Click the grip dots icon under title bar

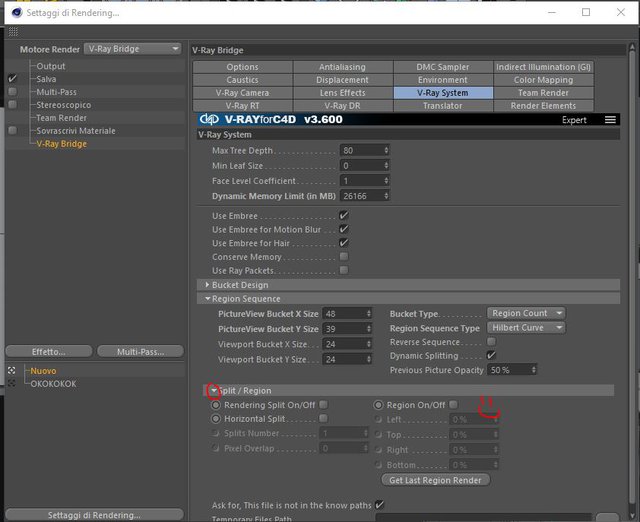click(x=13, y=31)
